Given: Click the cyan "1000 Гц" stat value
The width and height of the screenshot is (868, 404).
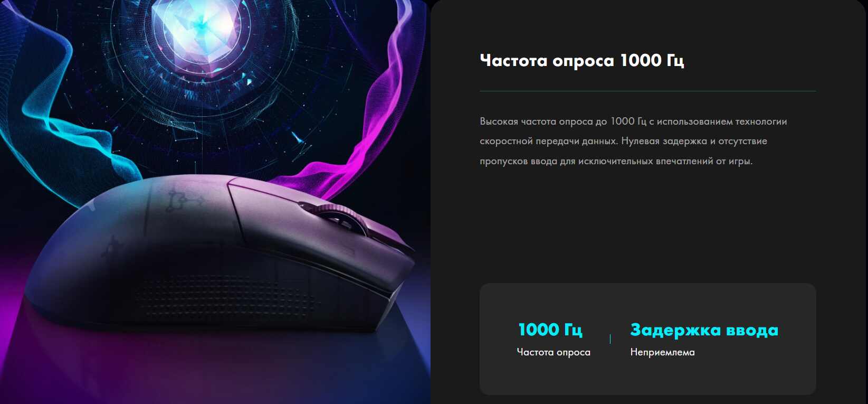Looking at the screenshot, I should [550, 330].
